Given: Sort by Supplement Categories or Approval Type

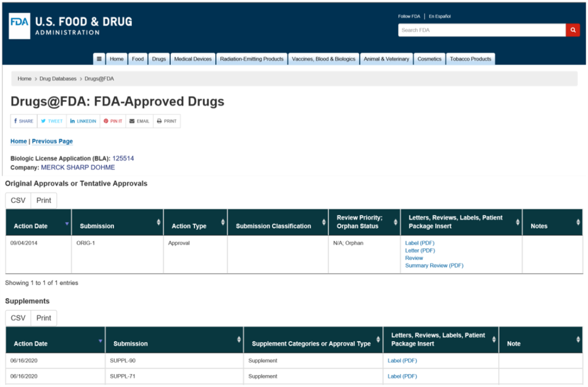Looking at the screenshot, I should [313, 340].
